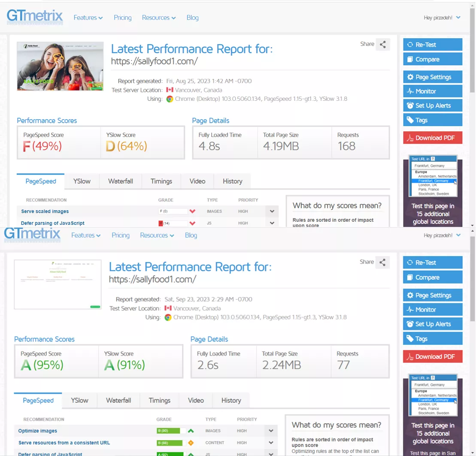This screenshot has height=456, width=476.
Task: Click Tags in the Aug 25 report sidebar
Action: click(433, 120)
